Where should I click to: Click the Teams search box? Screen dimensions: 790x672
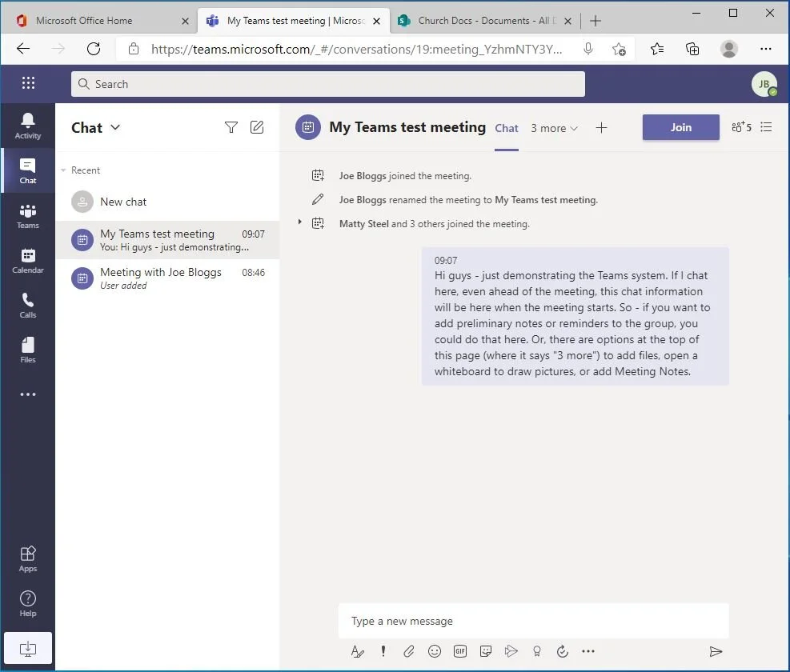coord(328,84)
